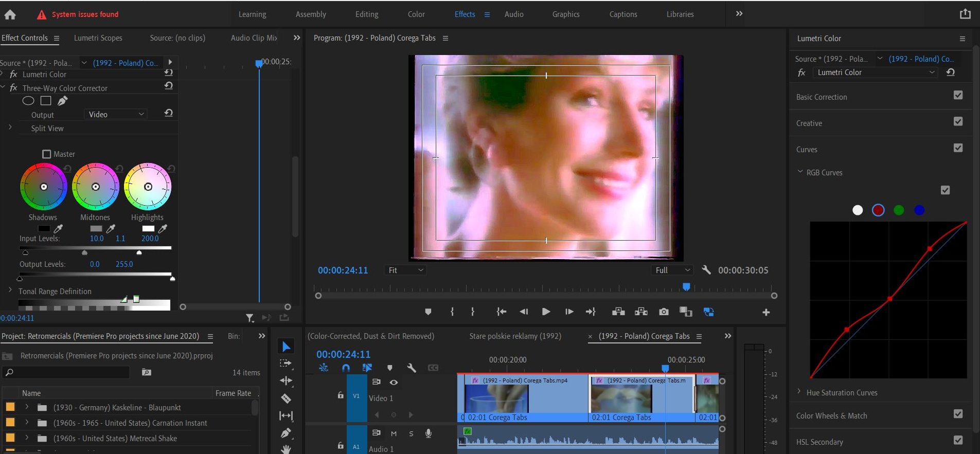The width and height of the screenshot is (980, 454).
Task: Click the Play button in Program monitor
Action: (x=546, y=312)
